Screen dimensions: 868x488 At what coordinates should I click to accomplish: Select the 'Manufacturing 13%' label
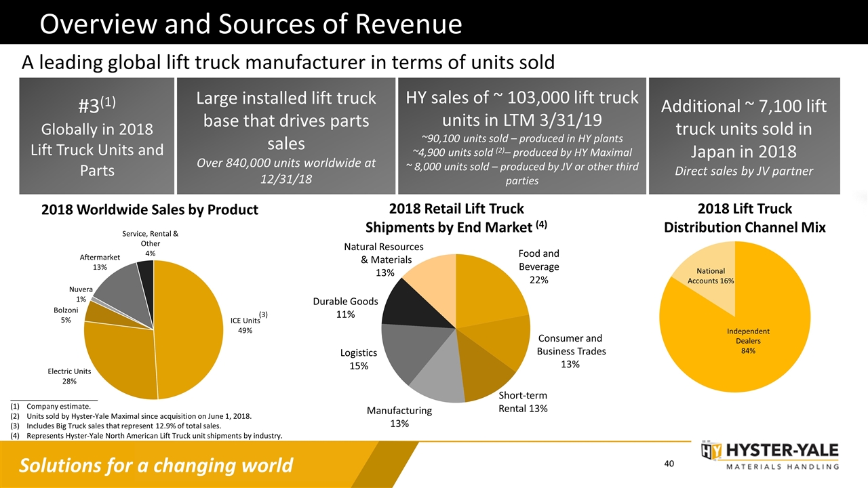click(x=399, y=417)
